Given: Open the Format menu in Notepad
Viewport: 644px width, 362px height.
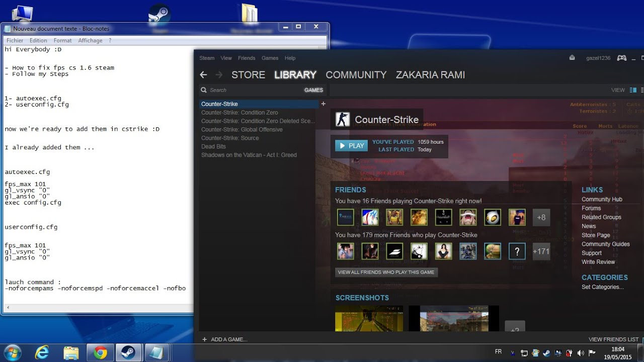Looking at the screenshot, I should click(63, 40).
